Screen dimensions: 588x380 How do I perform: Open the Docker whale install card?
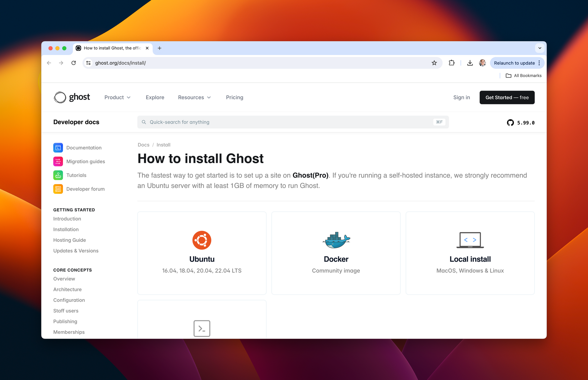336,253
